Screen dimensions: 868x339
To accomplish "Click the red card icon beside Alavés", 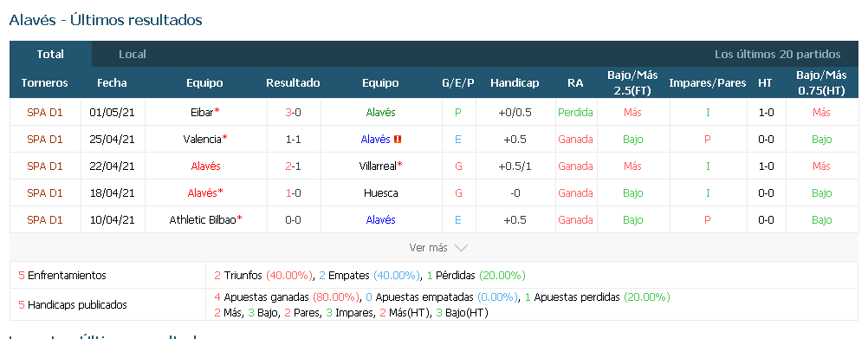I will click(x=398, y=140).
